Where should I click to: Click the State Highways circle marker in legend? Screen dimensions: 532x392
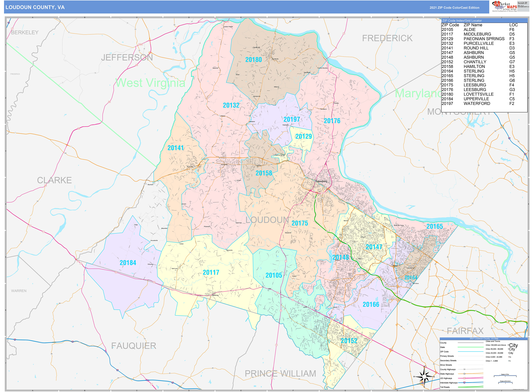pyautogui.click(x=464, y=374)
